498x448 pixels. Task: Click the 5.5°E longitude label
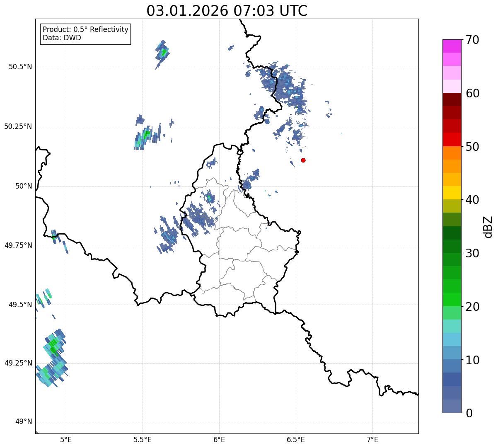[x=143, y=440]
